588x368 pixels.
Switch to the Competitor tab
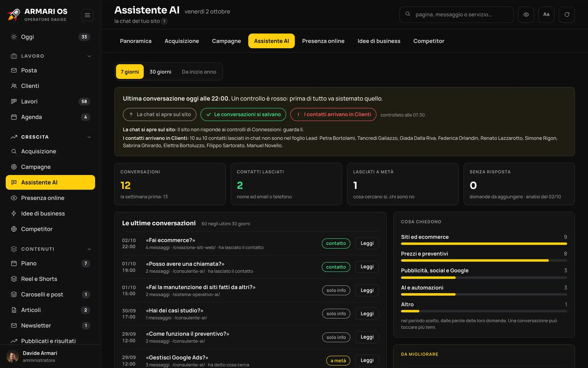point(429,41)
